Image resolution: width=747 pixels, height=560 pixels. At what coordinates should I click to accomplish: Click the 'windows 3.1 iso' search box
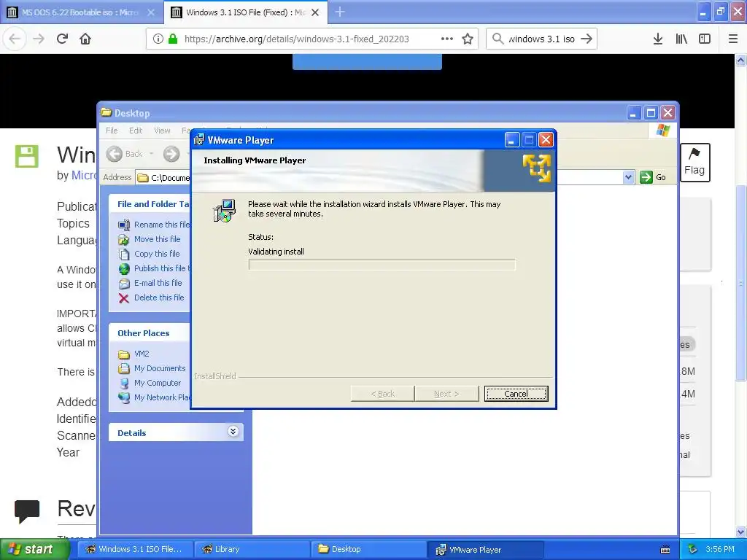tap(541, 39)
